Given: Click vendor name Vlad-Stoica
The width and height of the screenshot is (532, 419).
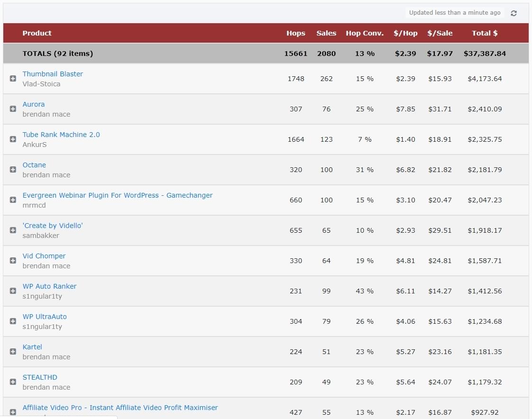Looking at the screenshot, I should [x=41, y=84].
